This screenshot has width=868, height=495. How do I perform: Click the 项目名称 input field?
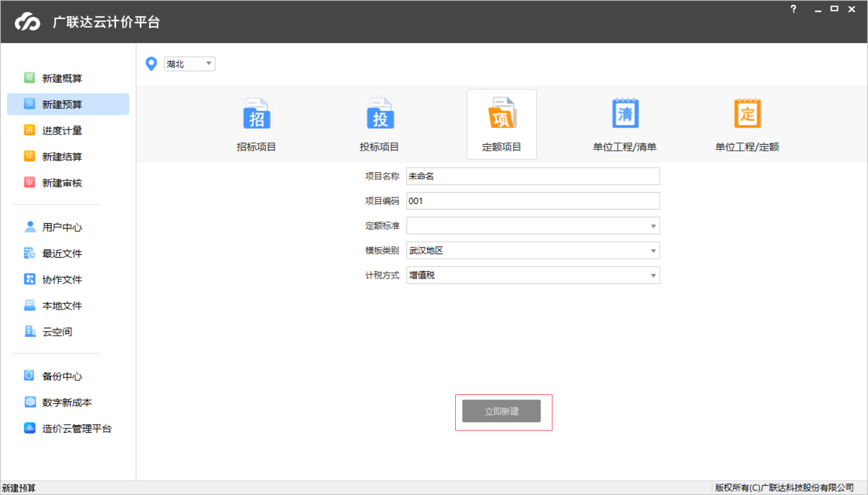tap(533, 176)
